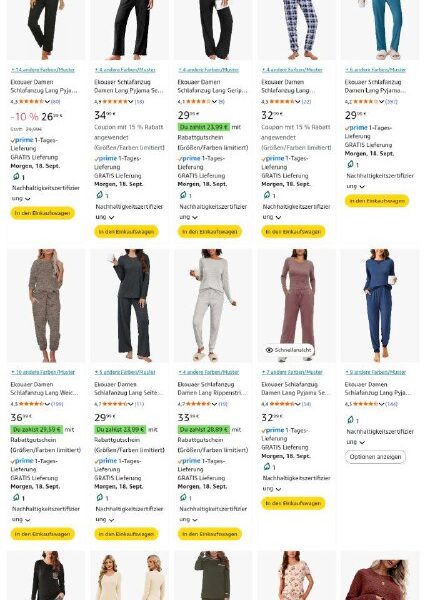Click the prime logo under the 29,99 € teal pajama
This screenshot has width=425, height=600.
tap(356, 128)
